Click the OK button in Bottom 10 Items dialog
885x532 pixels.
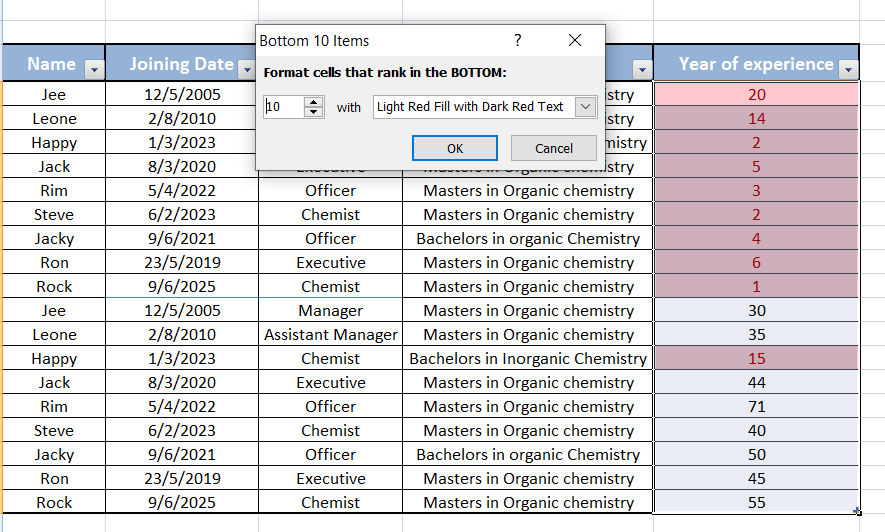pos(455,148)
